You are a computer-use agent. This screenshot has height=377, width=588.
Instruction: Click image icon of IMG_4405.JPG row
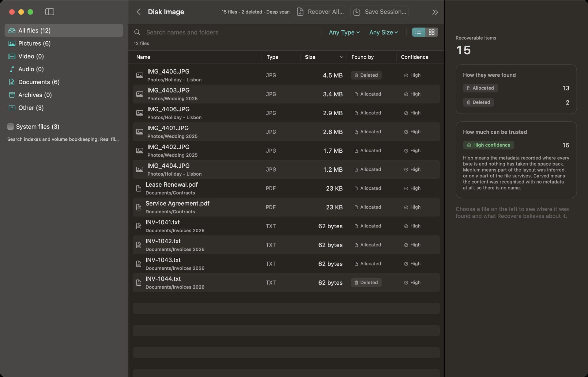(x=139, y=75)
